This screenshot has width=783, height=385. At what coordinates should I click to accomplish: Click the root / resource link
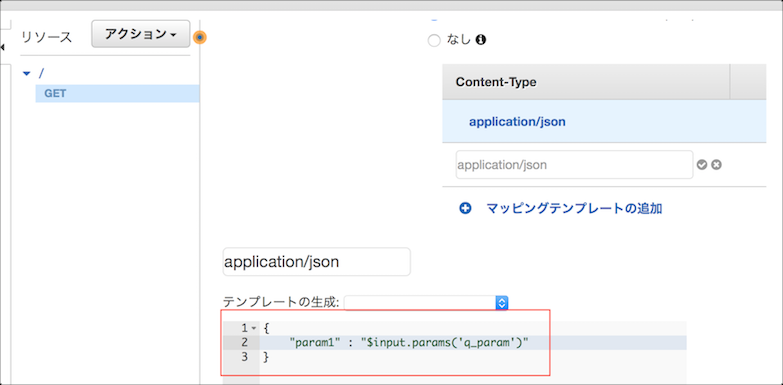point(41,74)
